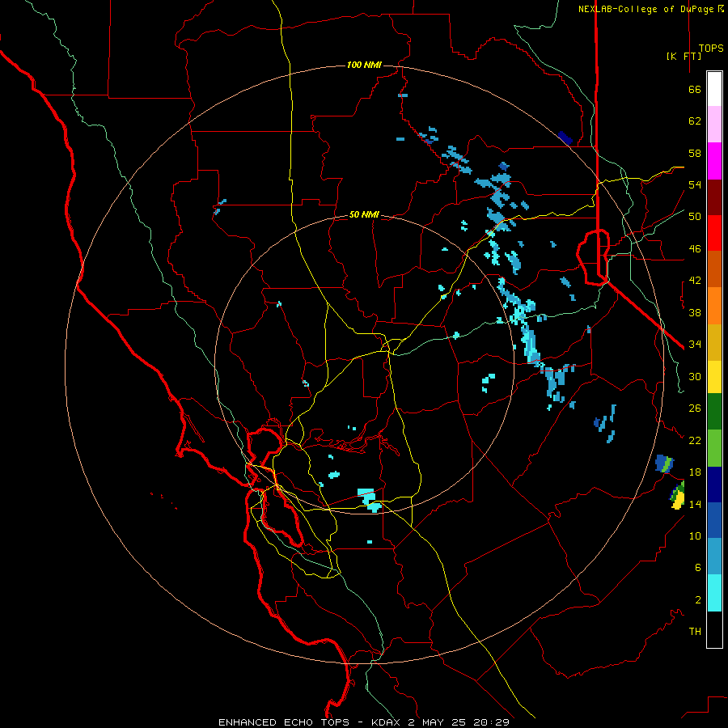
Task: Click the 54 legend scale number
Action: pyautogui.click(x=695, y=184)
